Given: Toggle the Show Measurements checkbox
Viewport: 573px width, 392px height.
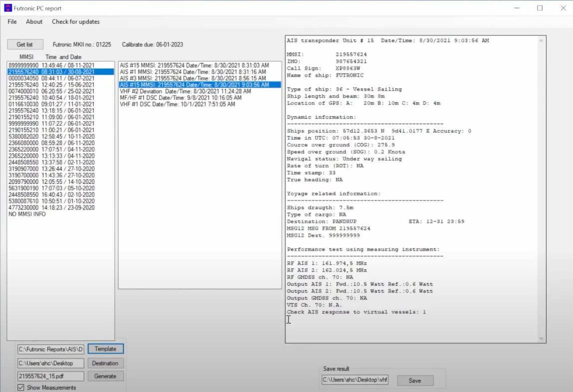Looking at the screenshot, I should (21, 388).
